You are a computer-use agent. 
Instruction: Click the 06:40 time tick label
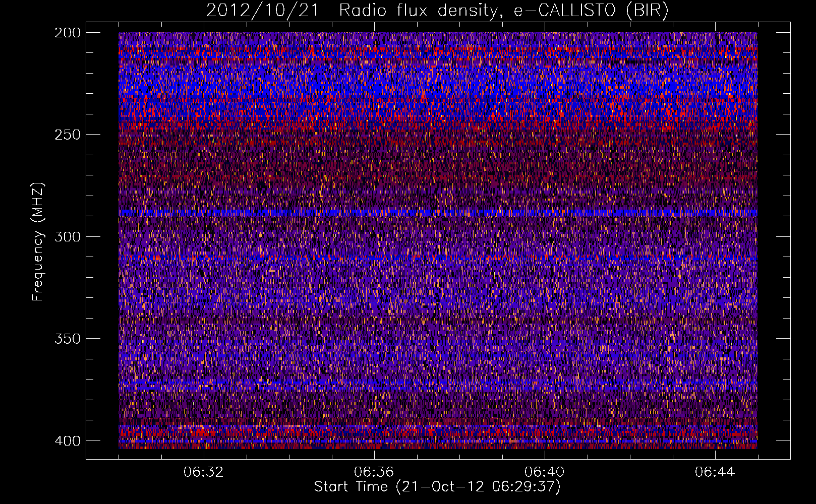545,472
